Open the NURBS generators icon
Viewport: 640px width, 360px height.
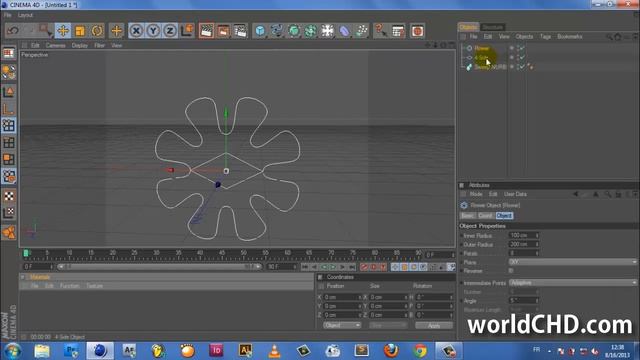pyautogui.click(x=294, y=31)
